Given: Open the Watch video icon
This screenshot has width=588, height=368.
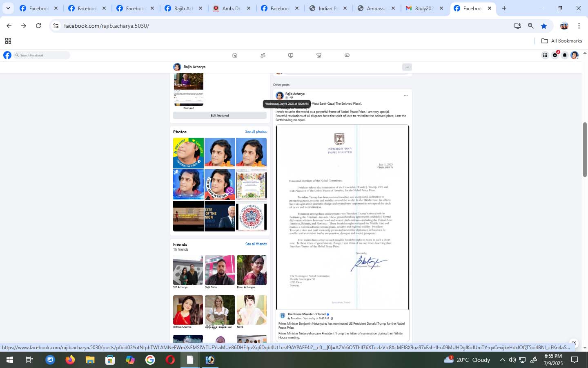Looking at the screenshot, I should point(291,55).
